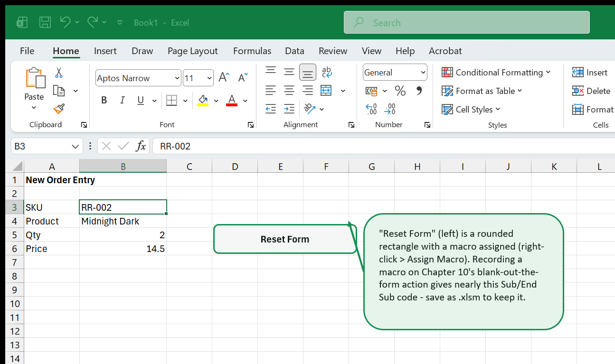Decrease font size with the small A
This screenshot has width=615, height=364.
243,78
